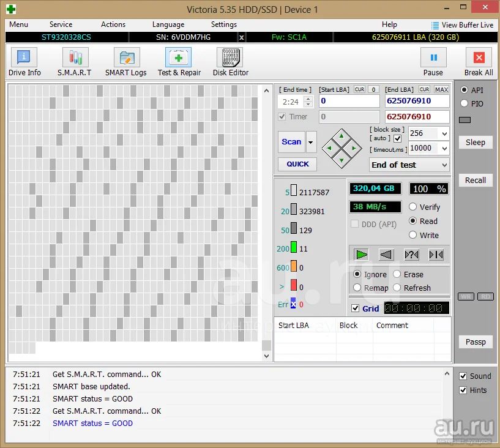This screenshot has width=500, height=448.
Task: Switch to Test & Repair mode
Action: pyautogui.click(x=179, y=62)
